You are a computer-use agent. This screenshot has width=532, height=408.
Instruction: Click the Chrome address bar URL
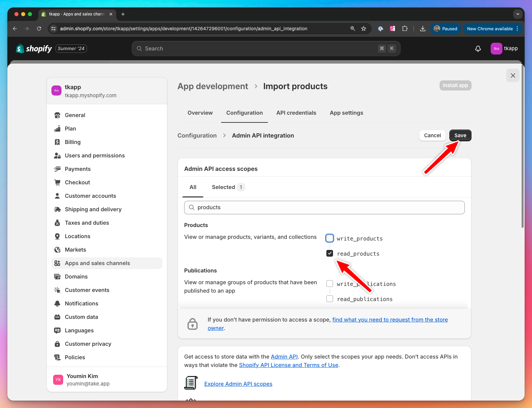click(x=183, y=29)
